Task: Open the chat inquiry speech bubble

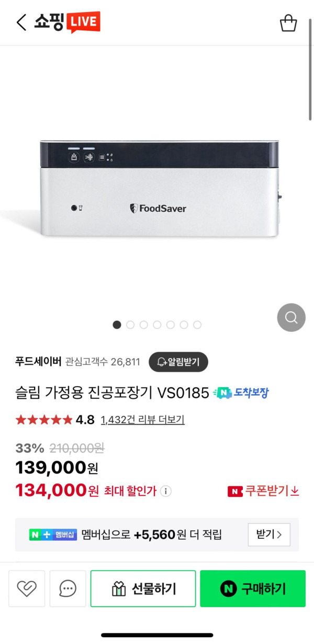Action: [x=68, y=588]
